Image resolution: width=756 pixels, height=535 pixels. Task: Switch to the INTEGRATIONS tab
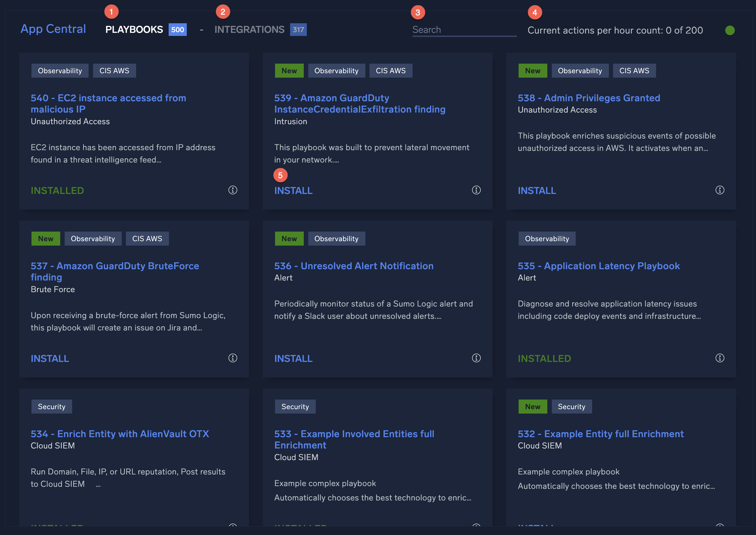(x=250, y=29)
